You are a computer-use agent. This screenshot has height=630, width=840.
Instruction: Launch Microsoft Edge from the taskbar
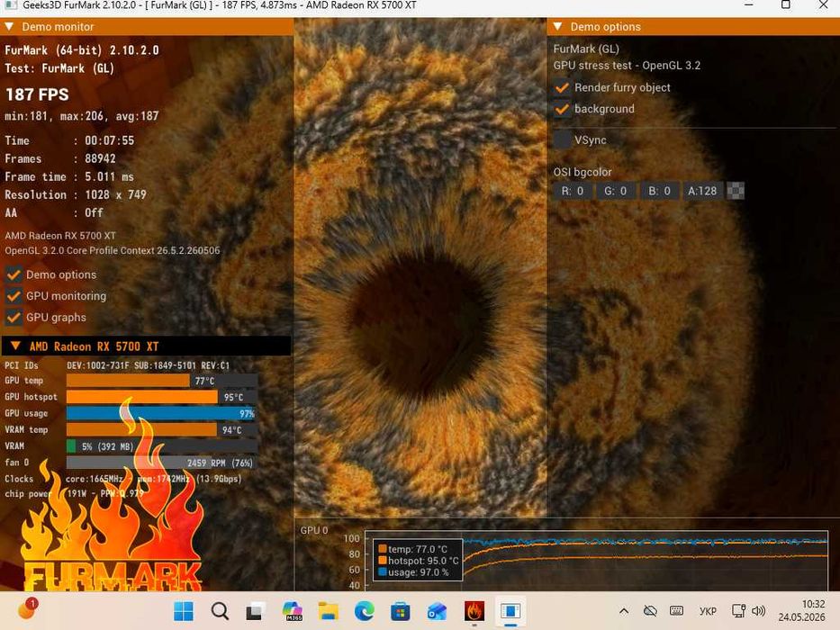[365, 611]
